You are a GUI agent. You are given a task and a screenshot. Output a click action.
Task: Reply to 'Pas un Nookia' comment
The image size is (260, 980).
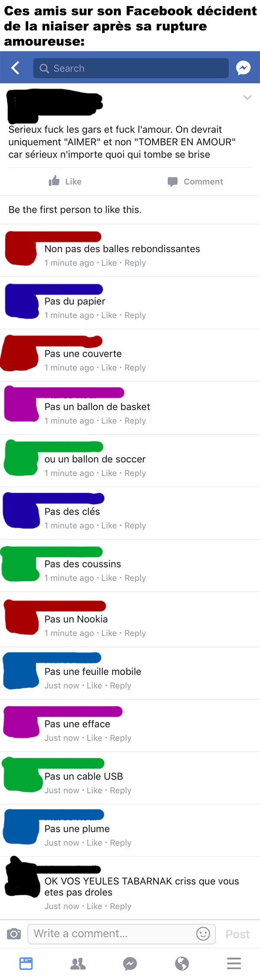(135, 633)
